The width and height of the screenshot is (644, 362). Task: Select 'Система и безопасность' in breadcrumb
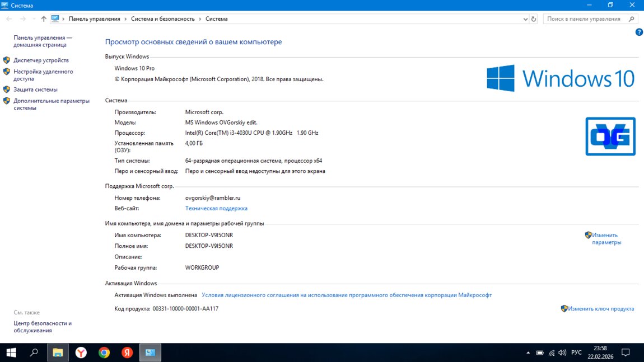pyautogui.click(x=162, y=19)
